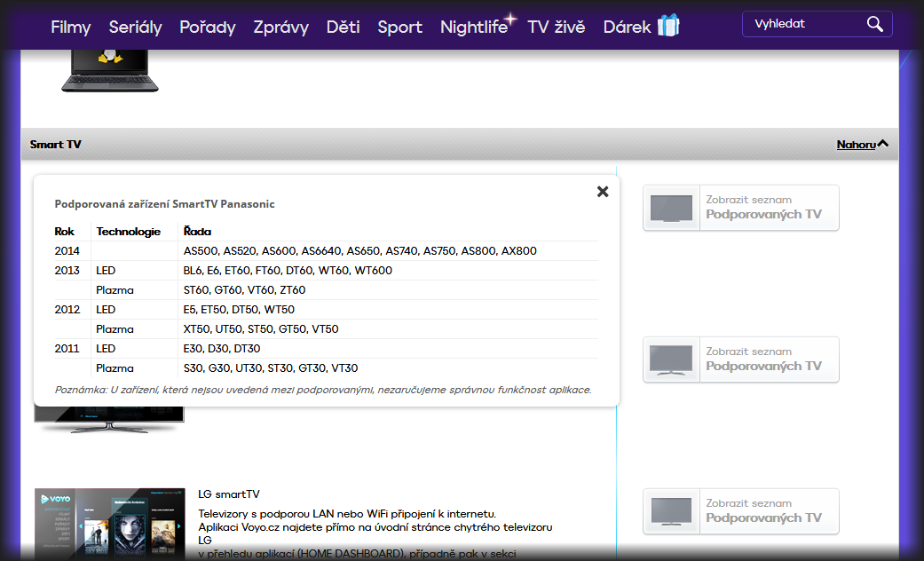Click the E30, D30, DT30 row
This screenshot has height=561, width=924.
222,348
